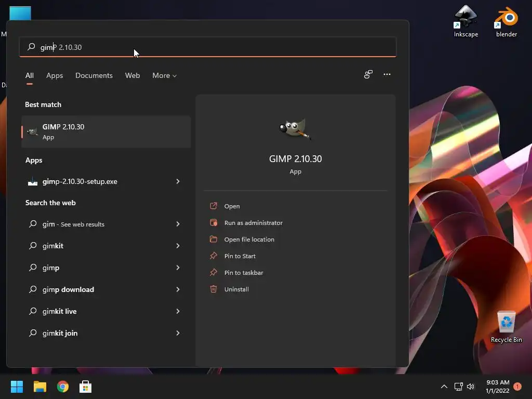Open search feedback/share icon near the ellipsis

[x=368, y=74]
